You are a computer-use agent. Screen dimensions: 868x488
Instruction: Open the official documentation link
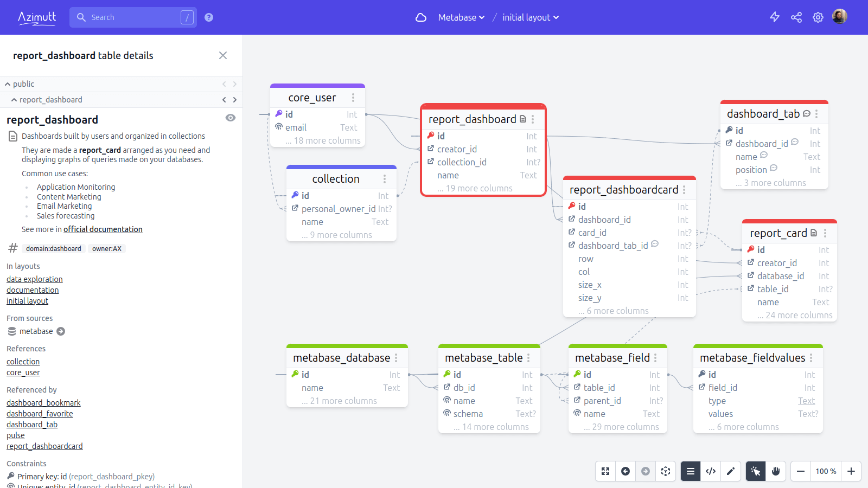tap(103, 229)
